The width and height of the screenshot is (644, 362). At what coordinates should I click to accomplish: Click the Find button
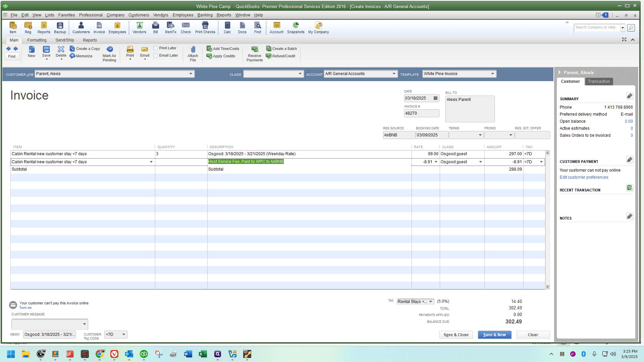tap(12, 56)
